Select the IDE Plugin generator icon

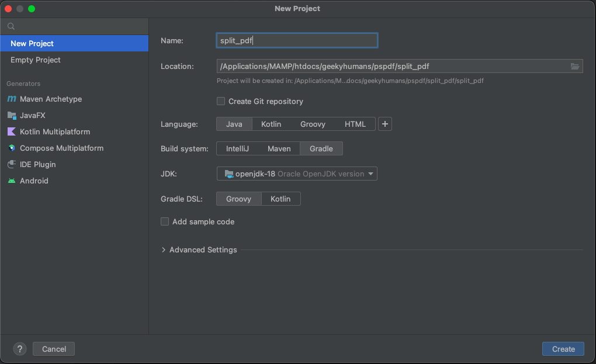(12, 164)
